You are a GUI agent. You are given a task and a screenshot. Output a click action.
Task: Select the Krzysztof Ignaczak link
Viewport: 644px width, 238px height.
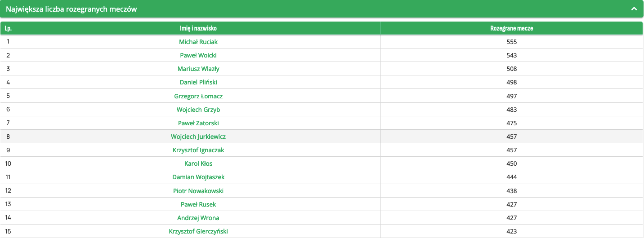click(x=198, y=150)
